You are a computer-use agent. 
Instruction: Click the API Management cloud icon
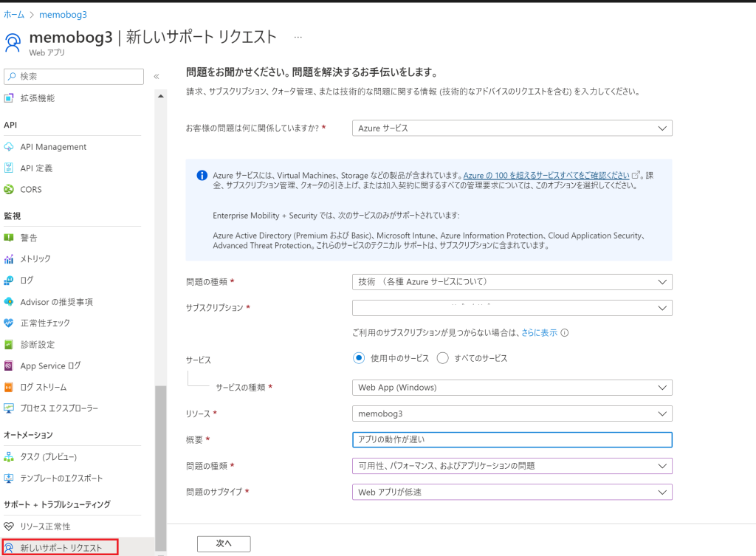9,147
